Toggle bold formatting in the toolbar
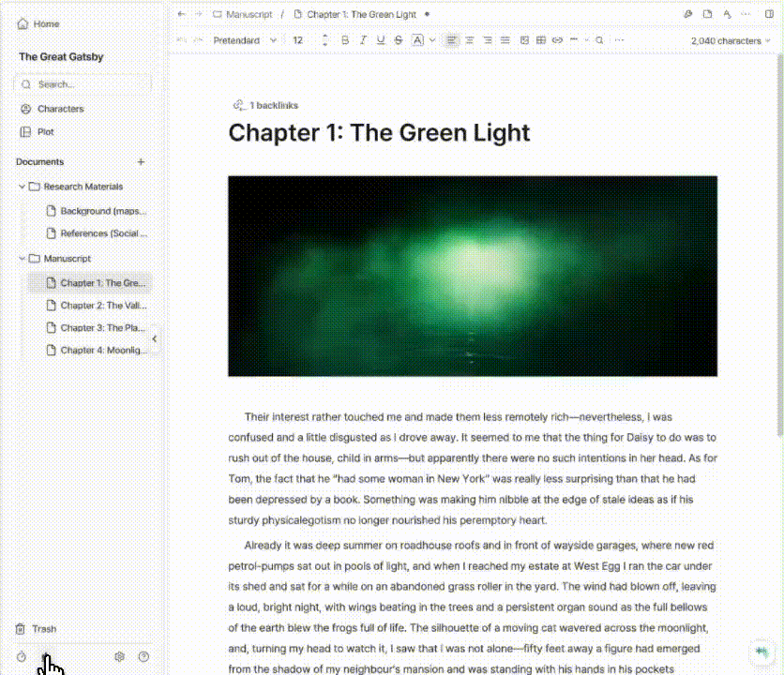 click(x=345, y=40)
